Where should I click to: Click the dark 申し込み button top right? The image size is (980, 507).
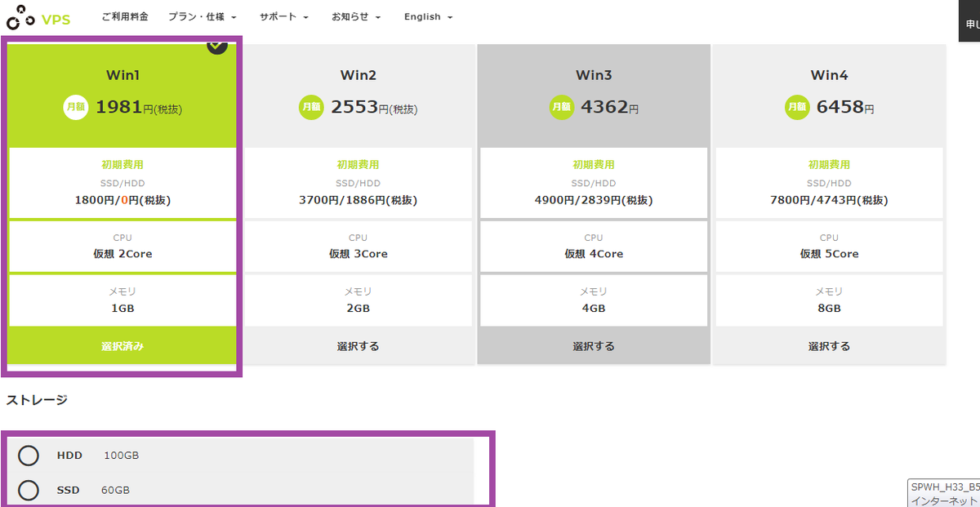(x=971, y=20)
